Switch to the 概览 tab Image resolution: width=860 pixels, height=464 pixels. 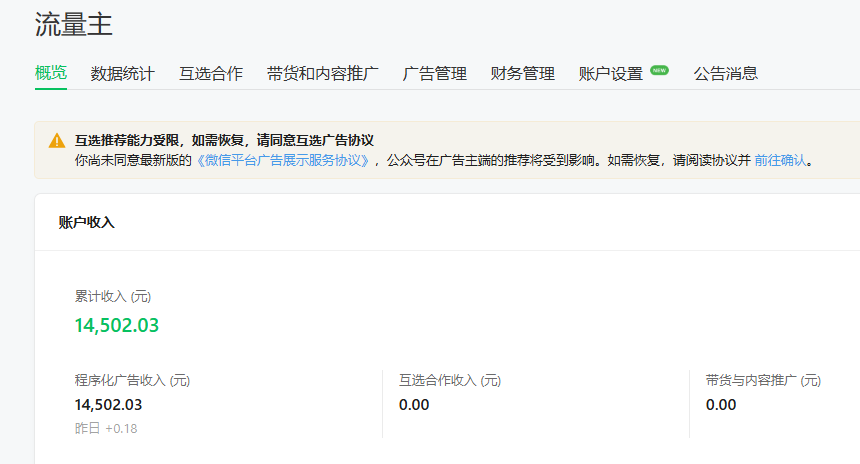coord(50,73)
